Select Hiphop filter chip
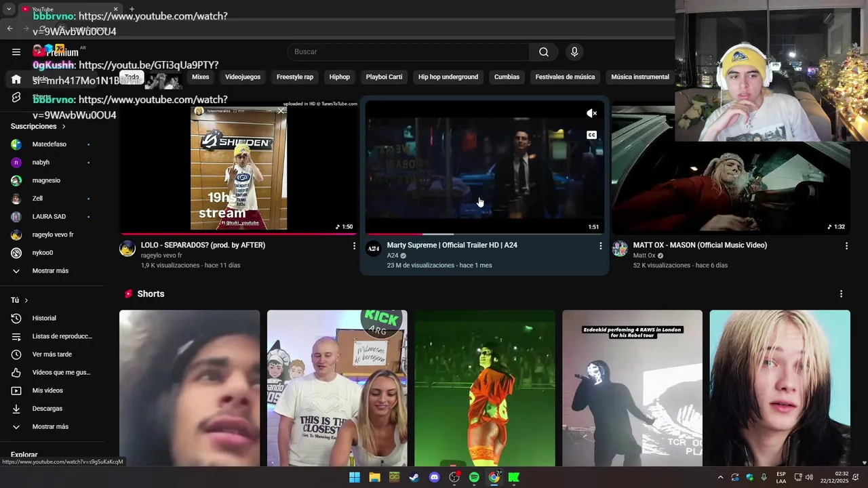The image size is (868, 488). 340,77
